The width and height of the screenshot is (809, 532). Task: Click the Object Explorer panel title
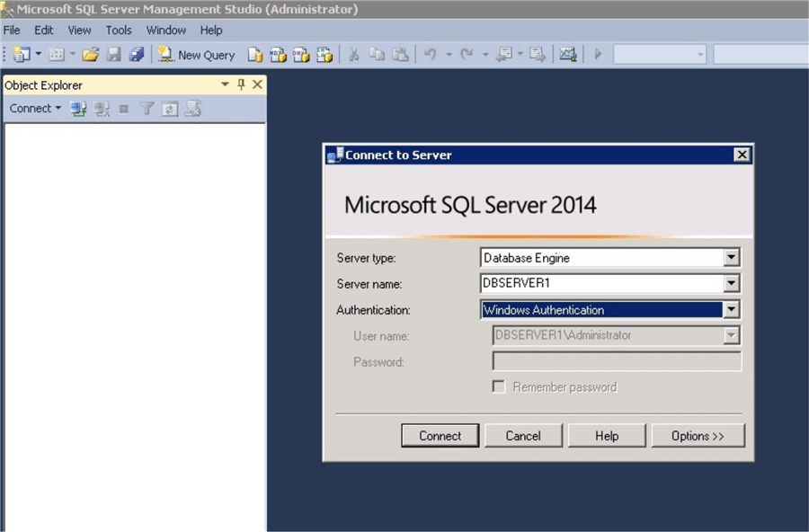(x=43, y=85)
